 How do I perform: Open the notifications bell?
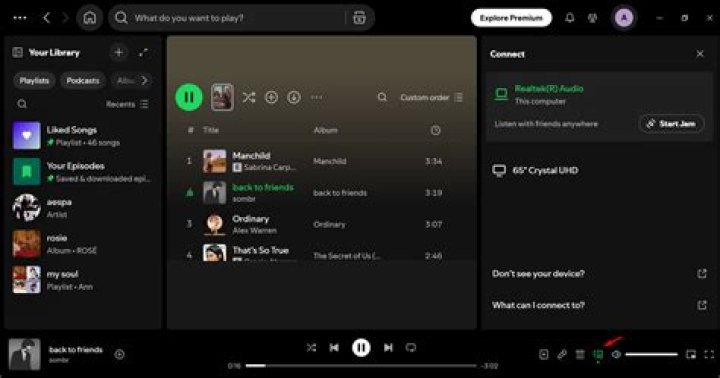569,18
